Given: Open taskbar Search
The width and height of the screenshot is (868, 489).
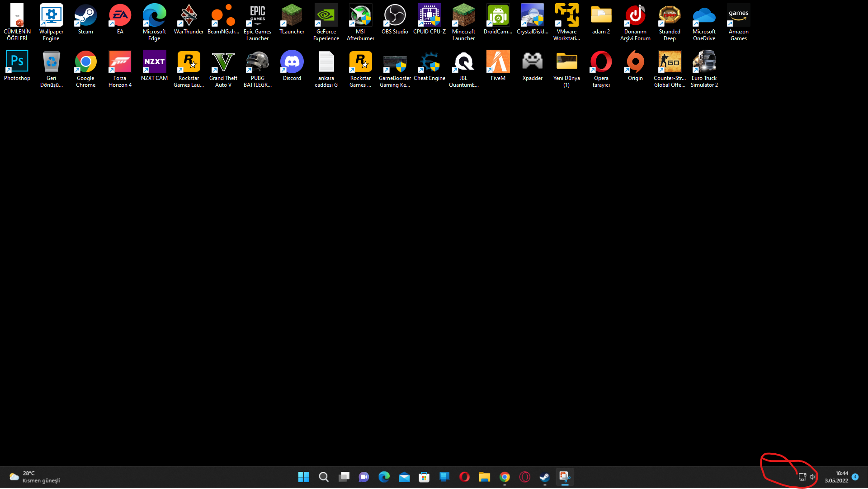Looking at the screenshot, I should tap(324, 477).
